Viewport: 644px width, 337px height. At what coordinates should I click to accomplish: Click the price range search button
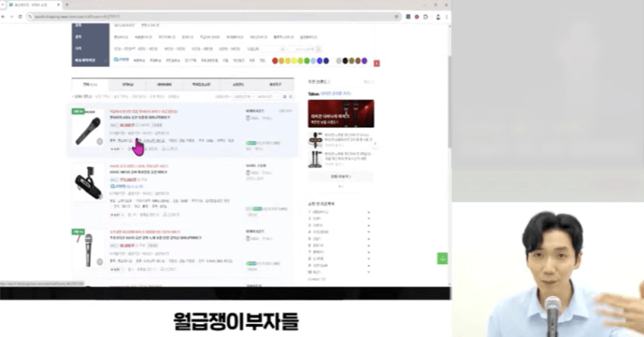click(318, 49)
